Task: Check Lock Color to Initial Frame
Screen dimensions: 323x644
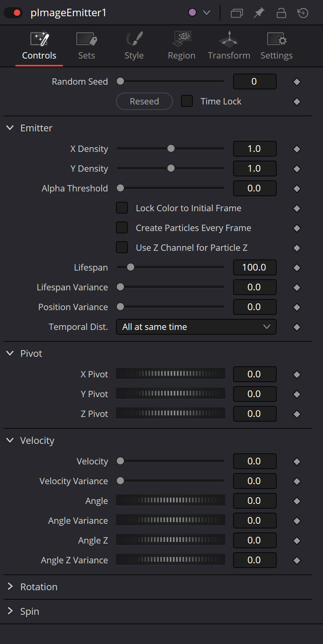Action: click(x=122, y=208)
